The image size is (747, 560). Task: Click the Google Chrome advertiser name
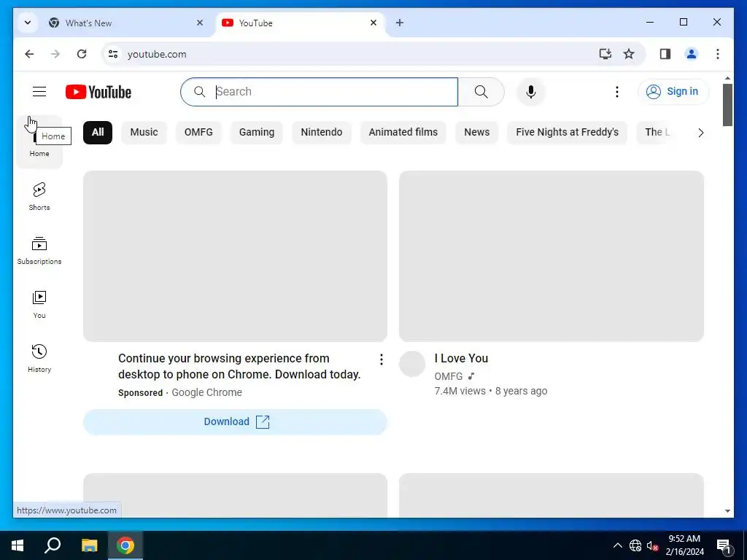[x=206, y=392]
